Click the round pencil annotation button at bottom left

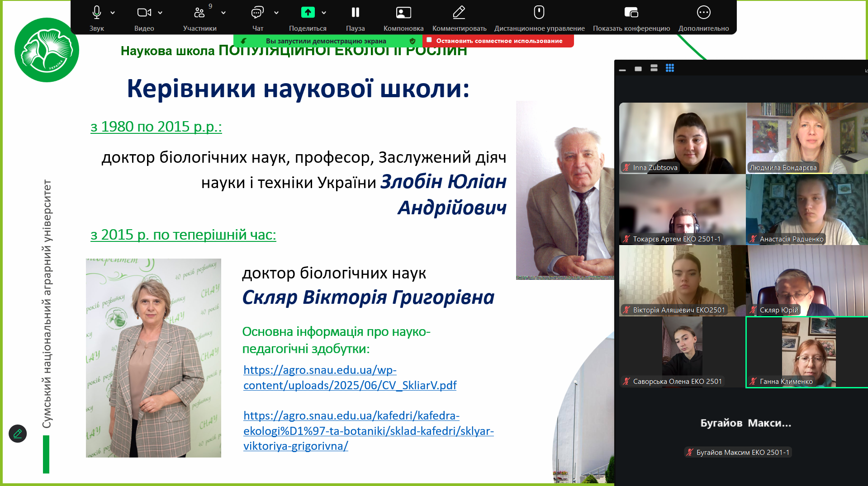18,434
